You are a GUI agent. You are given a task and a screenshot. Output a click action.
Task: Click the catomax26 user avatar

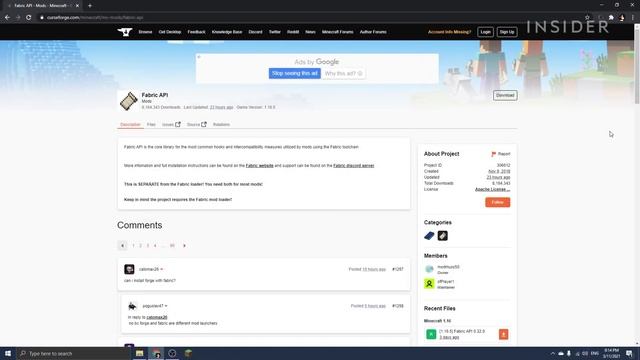(129, 269)
